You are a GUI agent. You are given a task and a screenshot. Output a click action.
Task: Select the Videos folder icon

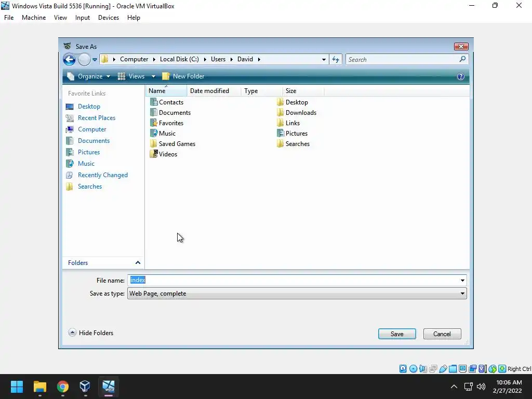point(154,154)
